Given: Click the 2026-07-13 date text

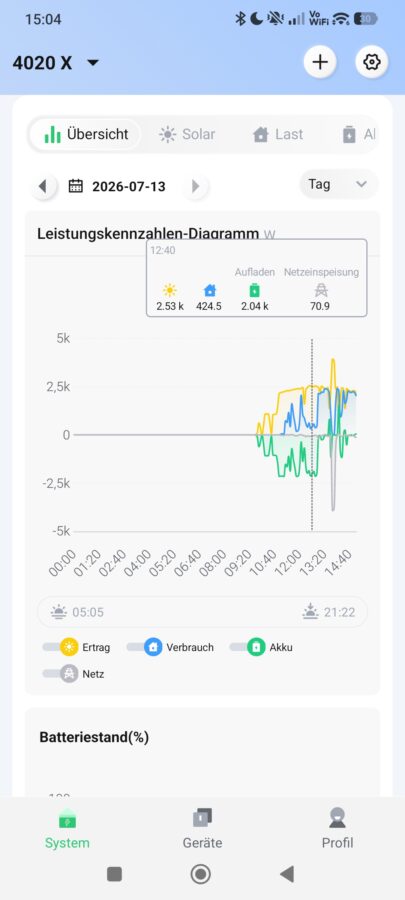Looking at the screenshot, I should click(x=128, y=187).
